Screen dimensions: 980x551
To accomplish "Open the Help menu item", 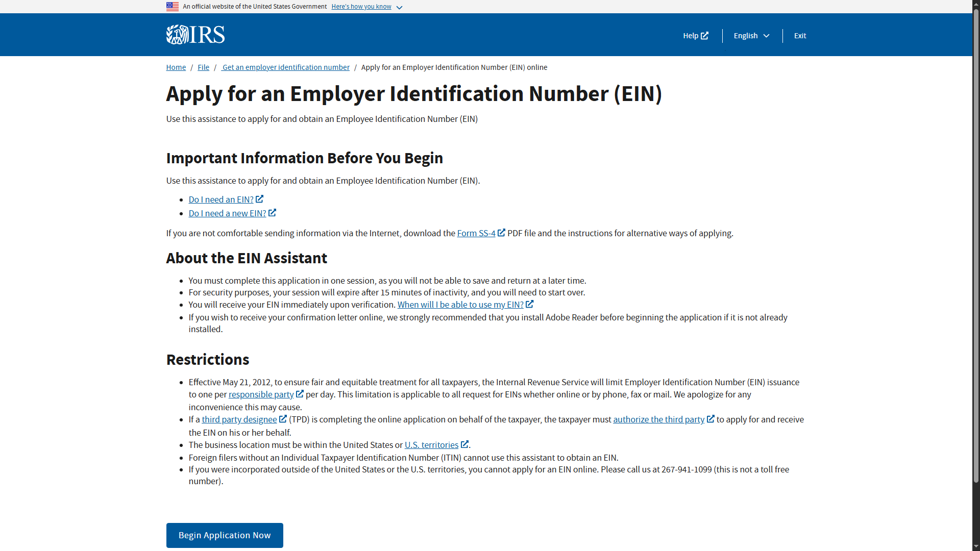I will (x=692, y=36).
